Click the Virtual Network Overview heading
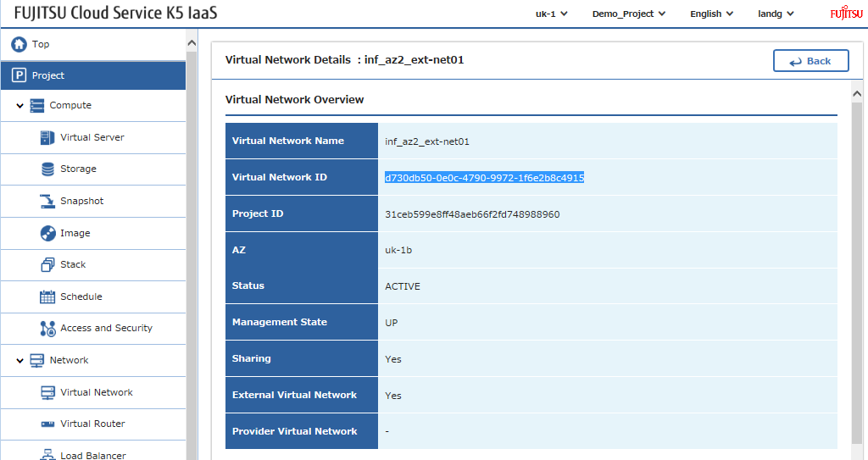The image size is (868, 460). [x=294, y=100]
